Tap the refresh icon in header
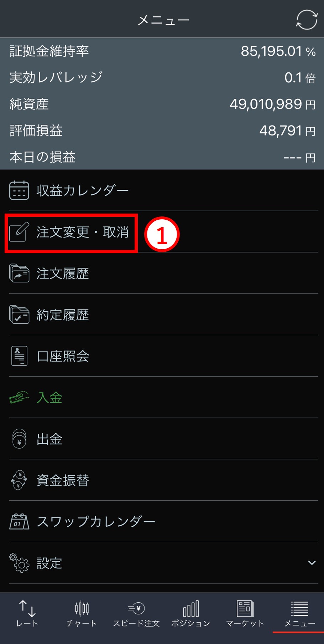Screen dimensions: 324x644 click(x=307, y=20)
